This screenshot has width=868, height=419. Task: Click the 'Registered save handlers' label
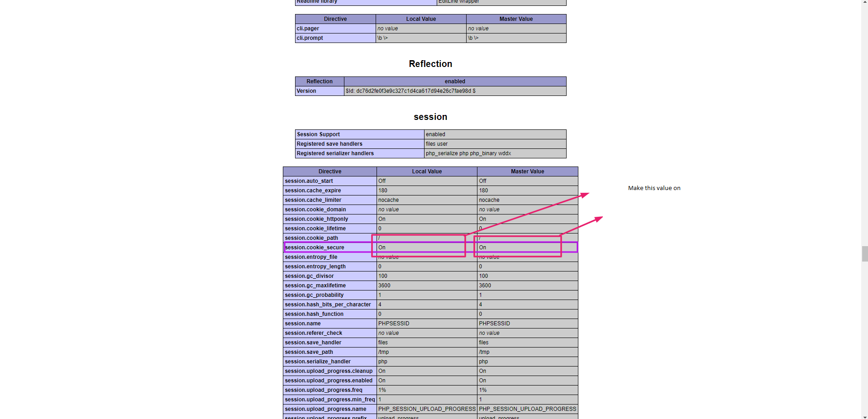tap(329, 144)
